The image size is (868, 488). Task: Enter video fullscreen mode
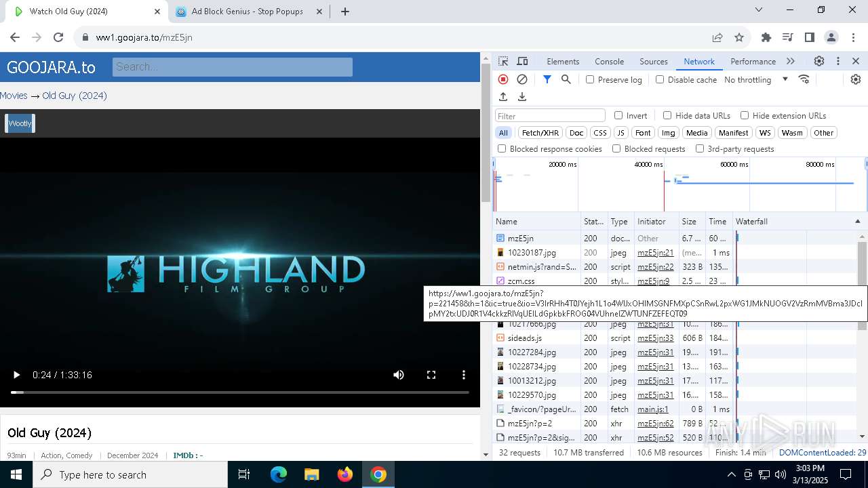431,375
